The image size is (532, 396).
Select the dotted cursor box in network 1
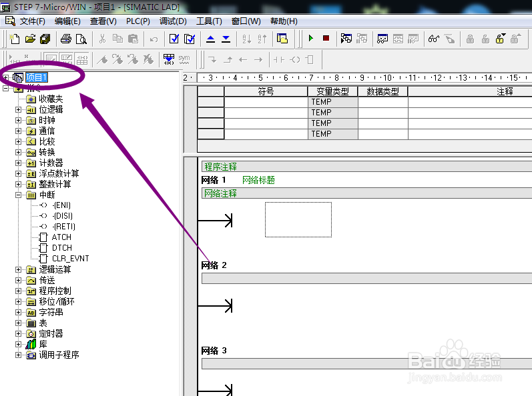tap(298, 219)
